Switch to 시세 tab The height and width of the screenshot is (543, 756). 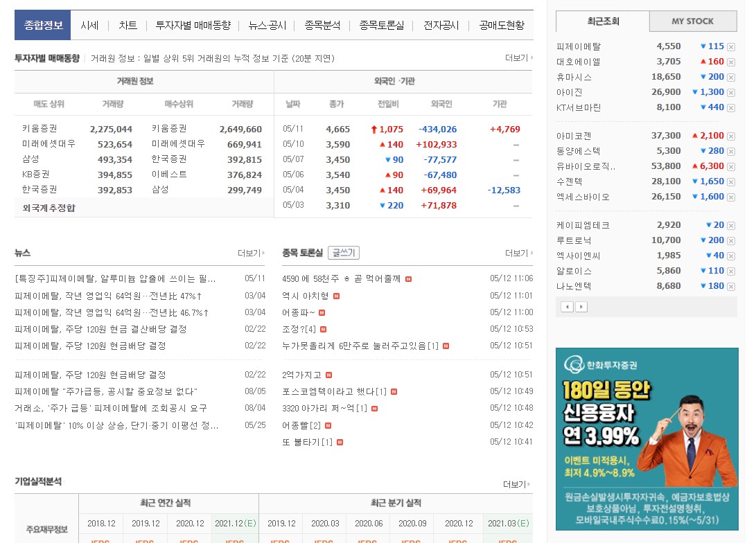pyautogui.click(x=89, y=25)
